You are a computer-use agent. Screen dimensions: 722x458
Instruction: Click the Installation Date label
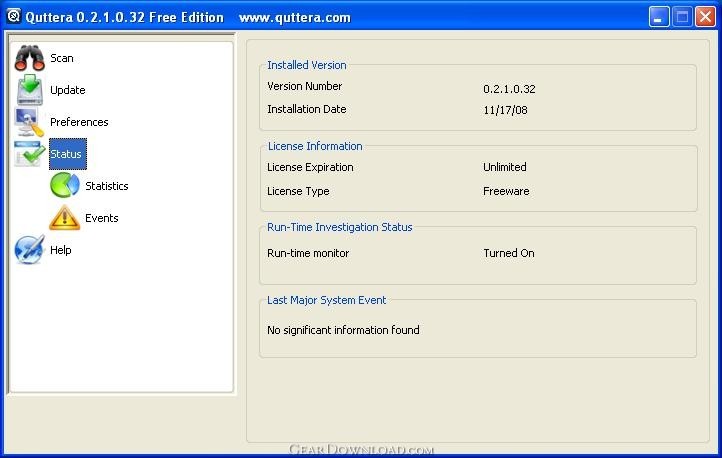307,109
